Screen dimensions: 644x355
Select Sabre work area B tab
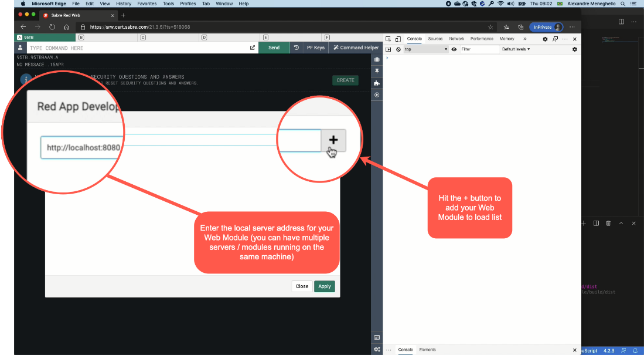click(107, 38)
